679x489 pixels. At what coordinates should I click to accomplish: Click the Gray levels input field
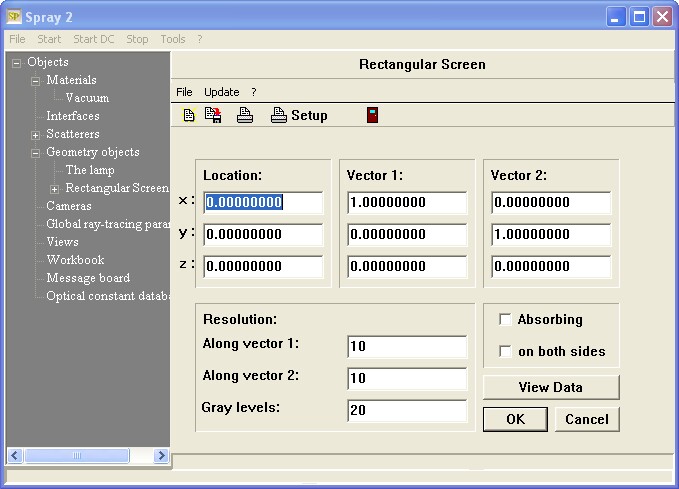(407, 410)
